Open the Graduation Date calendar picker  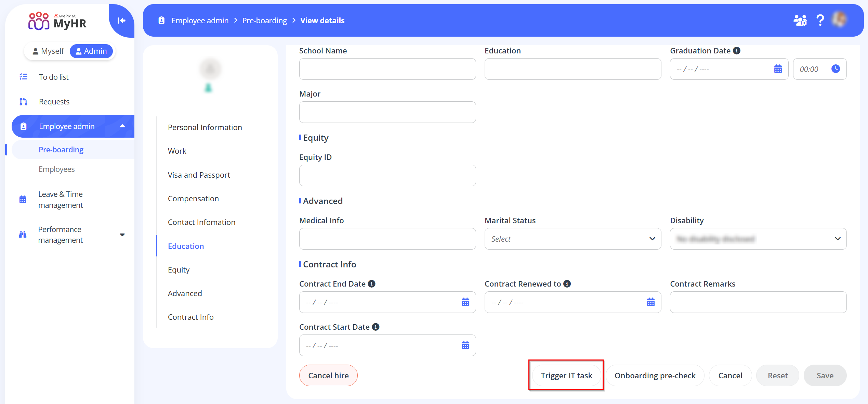click(x=778, y=69)
